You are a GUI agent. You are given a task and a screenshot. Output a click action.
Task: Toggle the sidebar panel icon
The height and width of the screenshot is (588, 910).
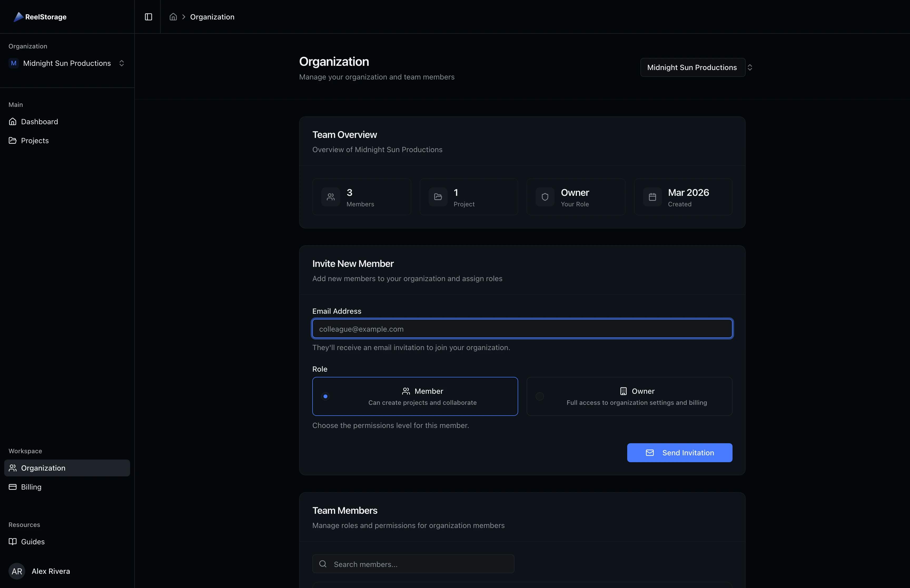point(149,17)
